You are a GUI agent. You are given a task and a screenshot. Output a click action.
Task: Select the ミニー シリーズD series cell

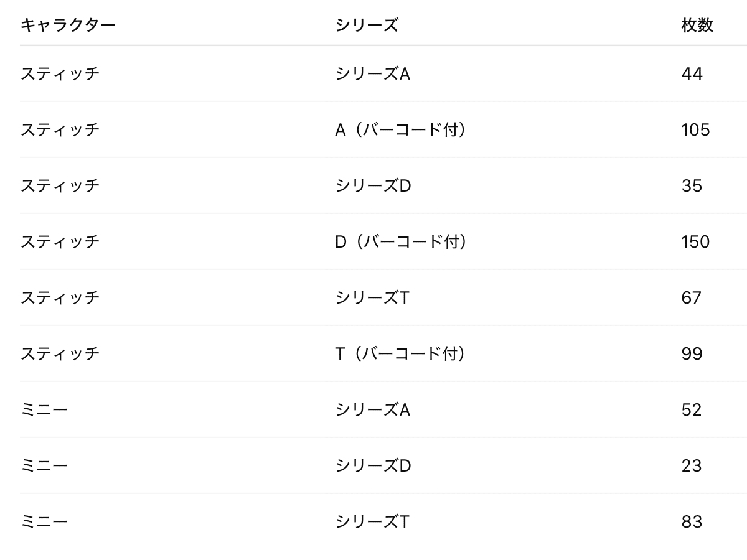pyautogui.click(x=374, y=465)
